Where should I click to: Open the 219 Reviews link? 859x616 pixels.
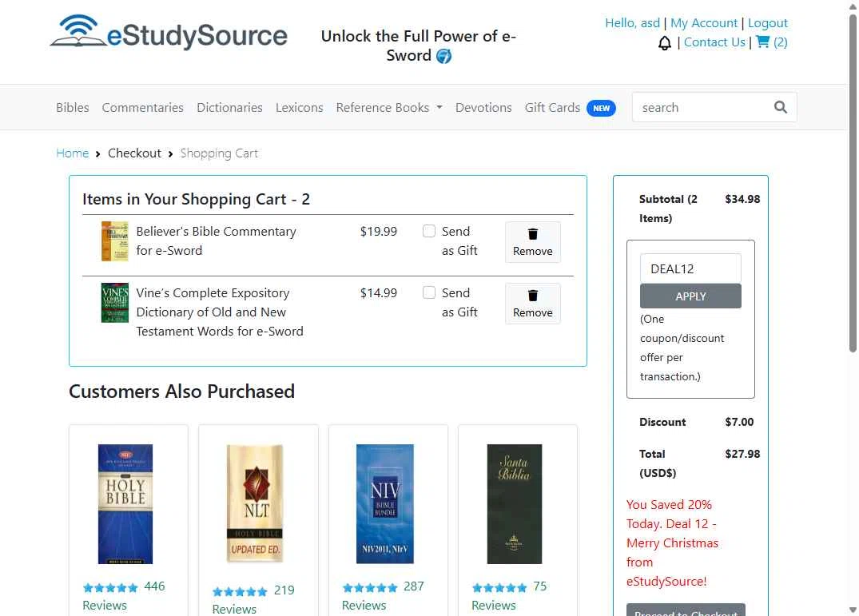[x=253, y=599]
